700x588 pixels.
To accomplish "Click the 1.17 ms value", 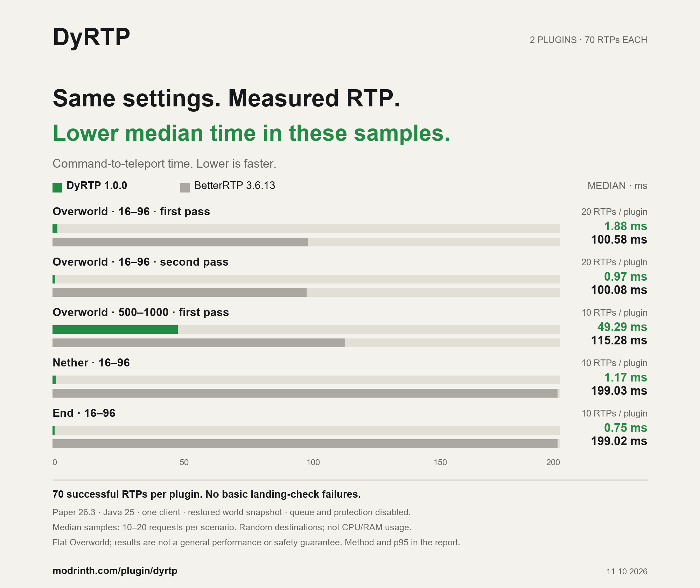I will 626,378.
